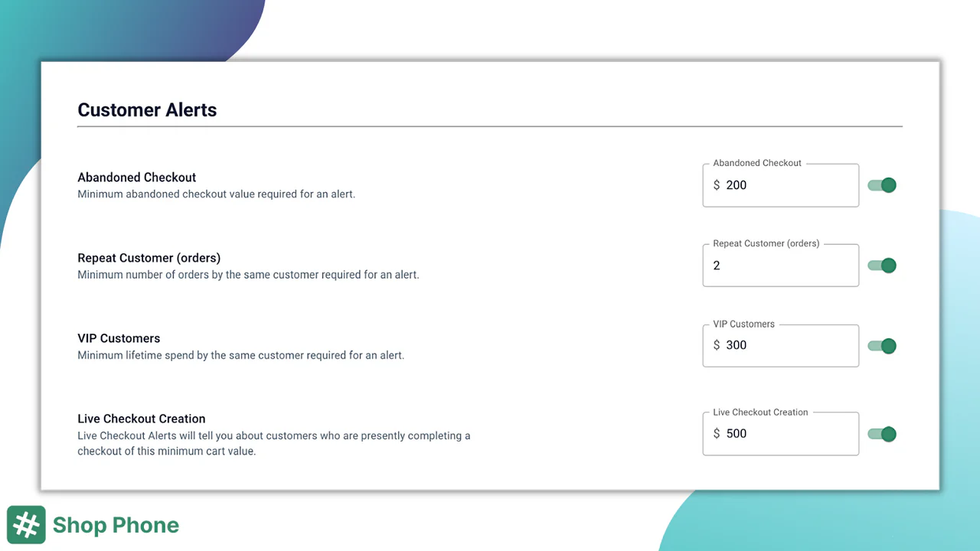980x551 pixels.
Task: Select the VIP Customers amount field showing 300
Action: tap(789, 345)
